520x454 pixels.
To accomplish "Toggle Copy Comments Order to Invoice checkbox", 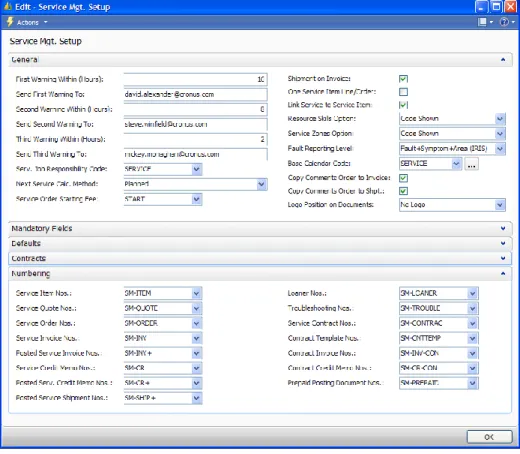I will 403,178.
